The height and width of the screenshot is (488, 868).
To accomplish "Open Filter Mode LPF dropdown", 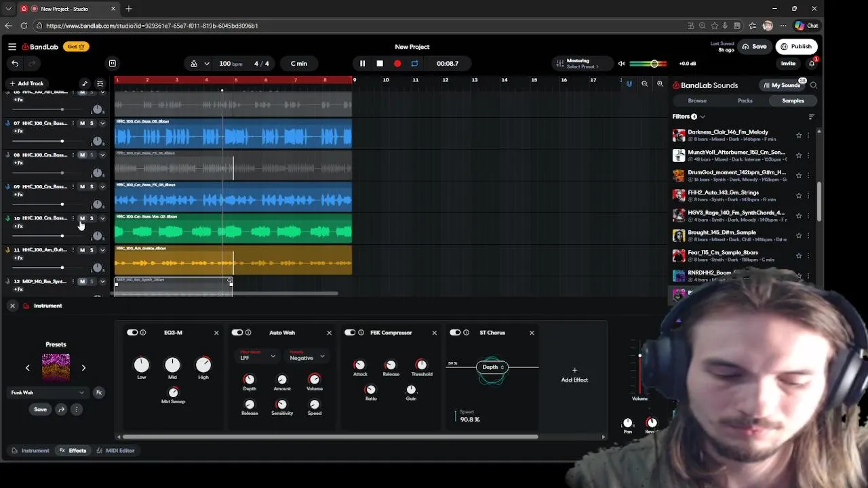I will (258, 356).
